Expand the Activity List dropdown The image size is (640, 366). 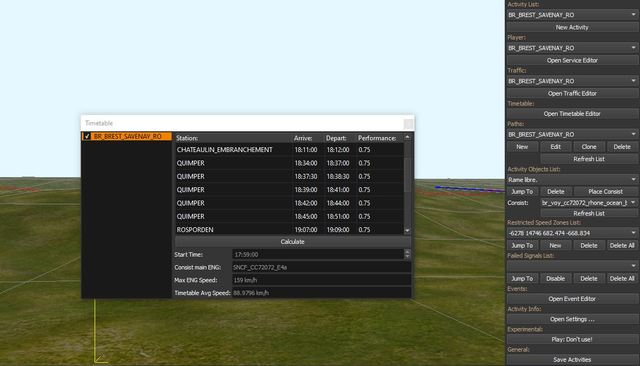click(572, 15)
